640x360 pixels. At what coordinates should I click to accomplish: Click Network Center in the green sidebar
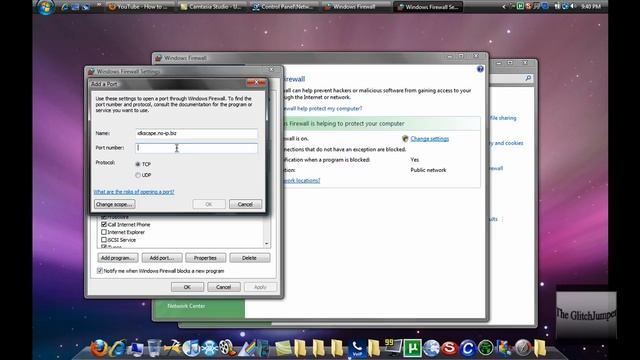pos(186,306)
